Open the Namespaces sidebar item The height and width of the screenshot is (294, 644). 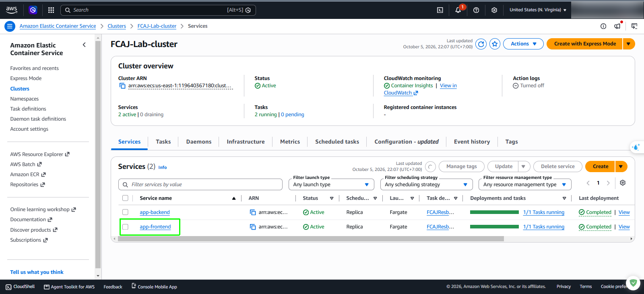25,99
